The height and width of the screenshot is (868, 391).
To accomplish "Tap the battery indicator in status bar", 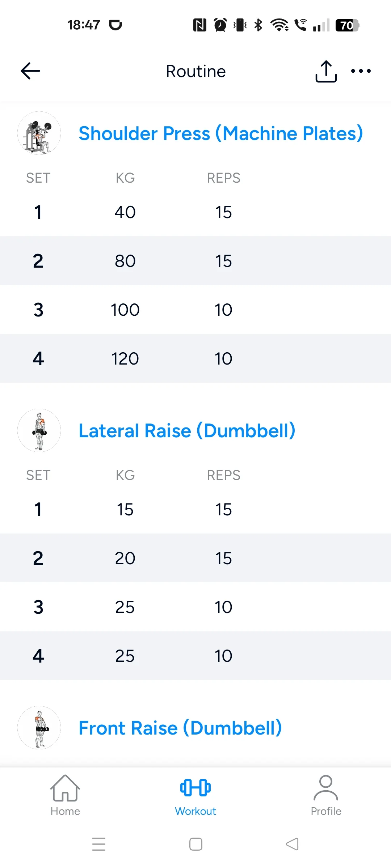I will 347,25.
